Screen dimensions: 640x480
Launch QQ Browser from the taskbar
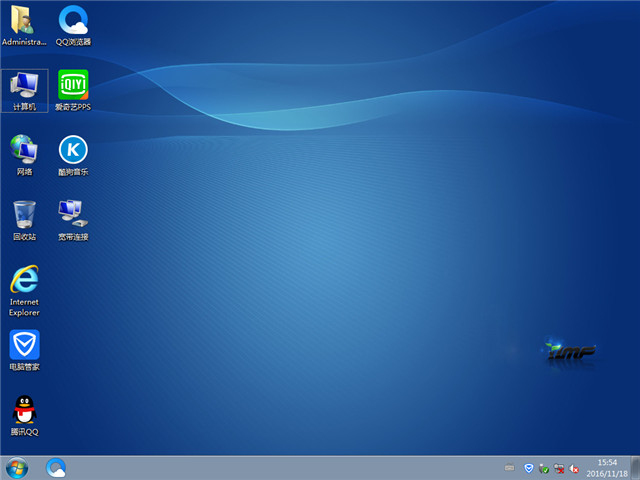pyautogui.click(x=56, y=467)
